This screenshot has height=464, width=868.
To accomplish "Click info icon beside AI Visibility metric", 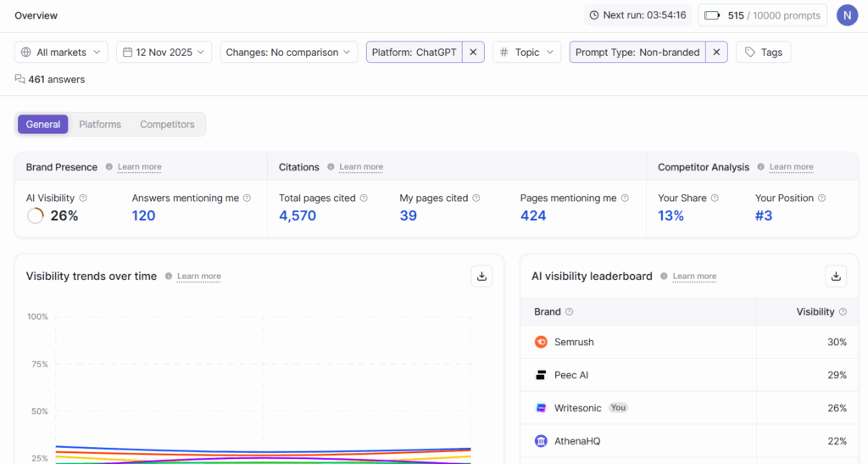I will (83, 198).
